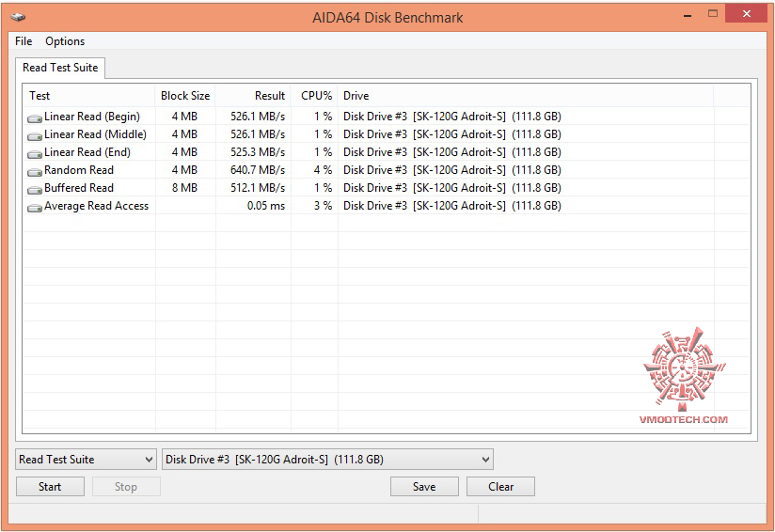Click the 512.1 MB/s result value

click(x=258, y=188)
